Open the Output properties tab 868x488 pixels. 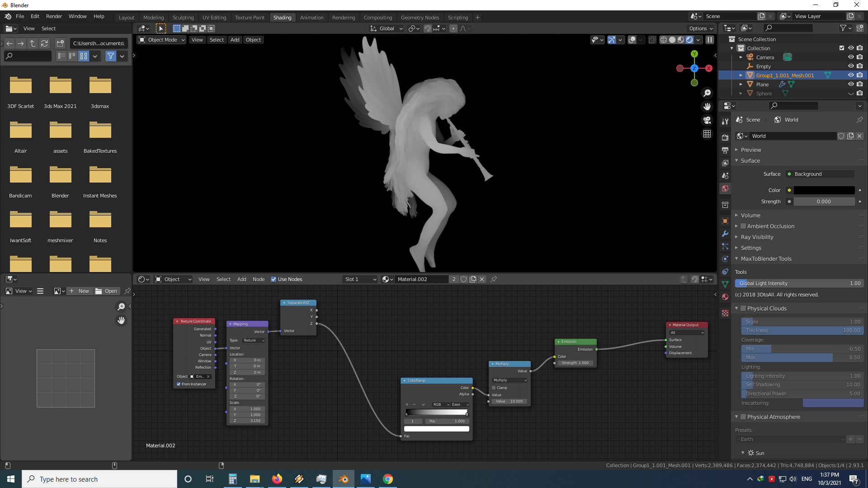point(725,150)
